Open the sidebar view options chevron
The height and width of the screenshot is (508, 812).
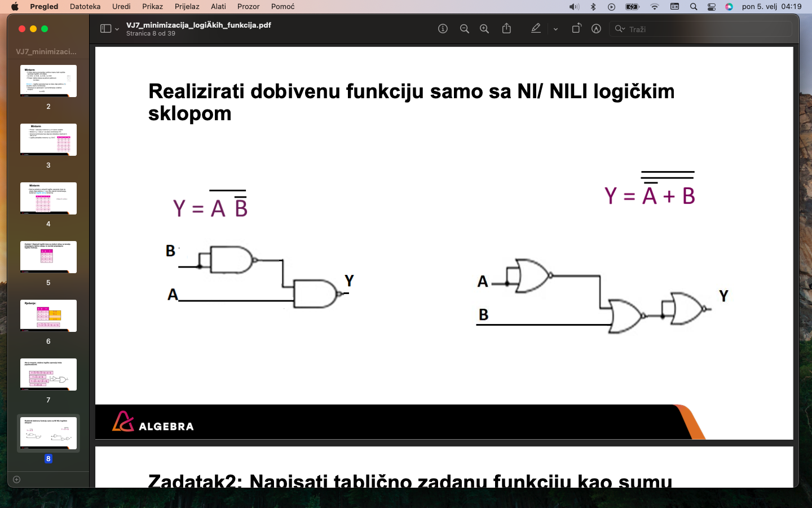pos(117,29)
